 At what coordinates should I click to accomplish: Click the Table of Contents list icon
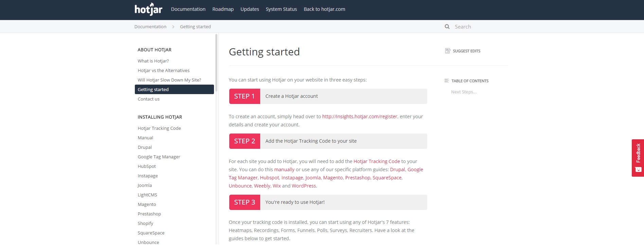pos(447,81)
